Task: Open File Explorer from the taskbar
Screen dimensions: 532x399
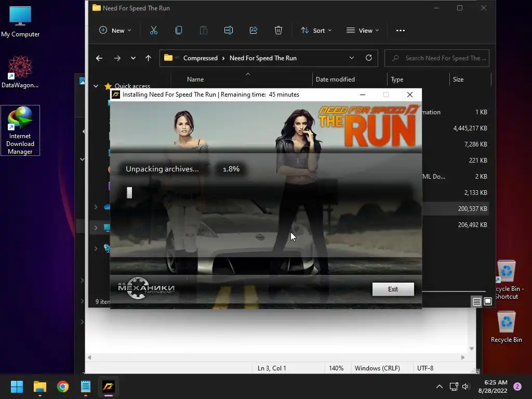Action: (39, 387)
